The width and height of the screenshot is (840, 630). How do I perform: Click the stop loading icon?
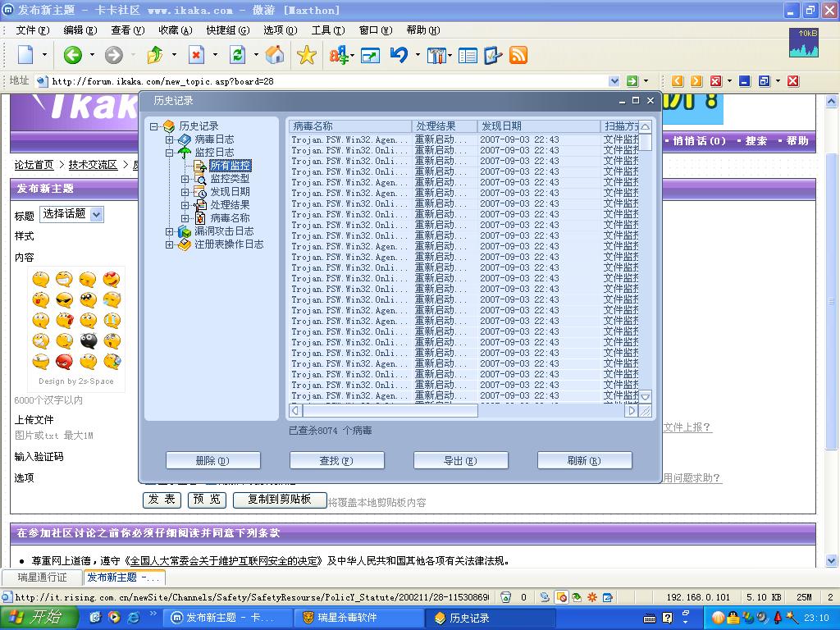point(197,55)
